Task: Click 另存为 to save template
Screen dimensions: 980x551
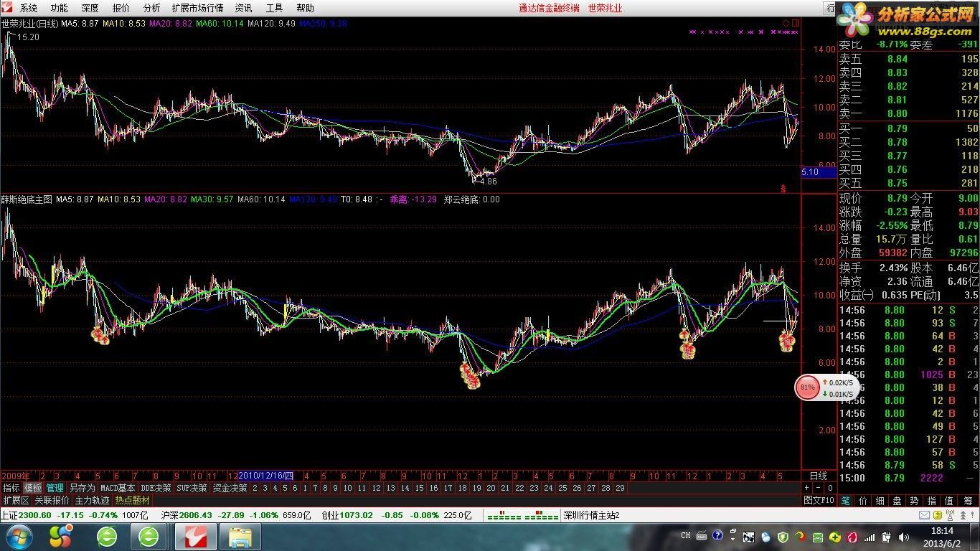Action: click(82, 488)
